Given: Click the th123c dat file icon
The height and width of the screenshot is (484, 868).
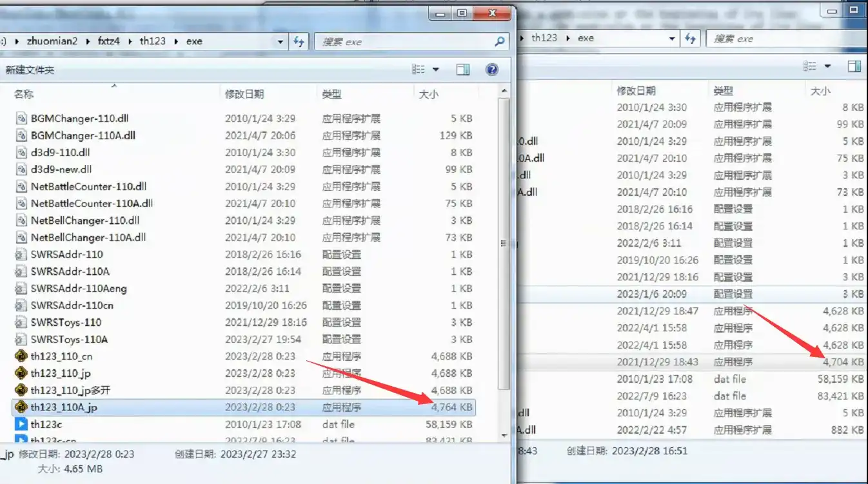Looking at the screenshot, I should pyautogui.click(x=21, y=424).
